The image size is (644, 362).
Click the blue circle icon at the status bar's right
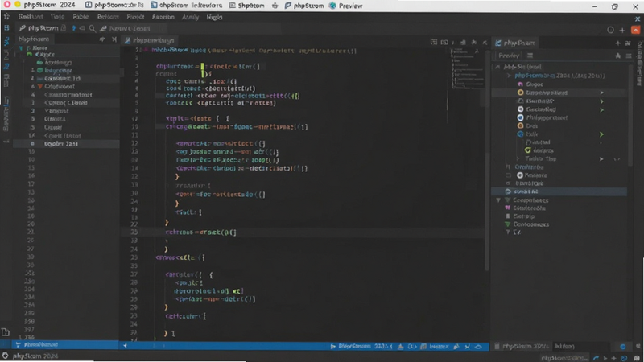click(x=622, y=347)
